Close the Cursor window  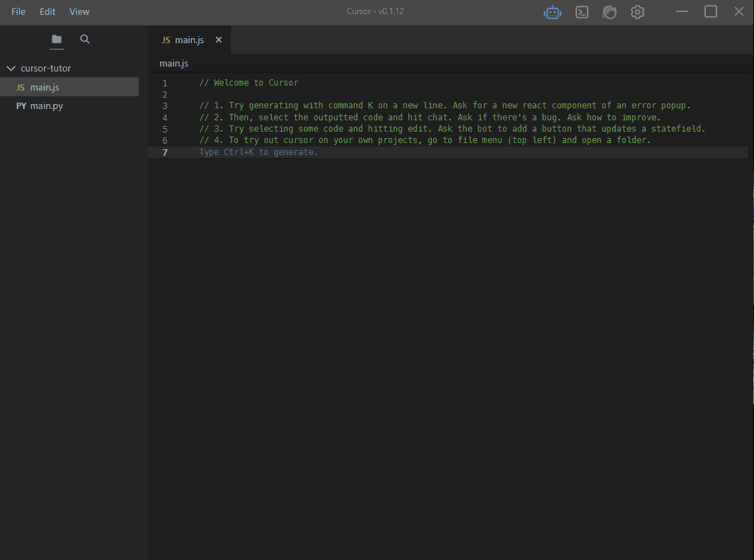(739, 11)
